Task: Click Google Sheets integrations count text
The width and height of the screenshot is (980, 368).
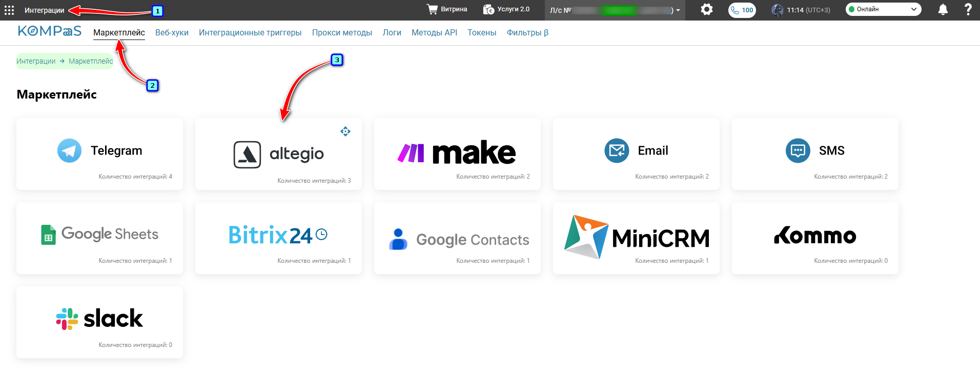Action: pyautogui.click(x=135, y=261)
